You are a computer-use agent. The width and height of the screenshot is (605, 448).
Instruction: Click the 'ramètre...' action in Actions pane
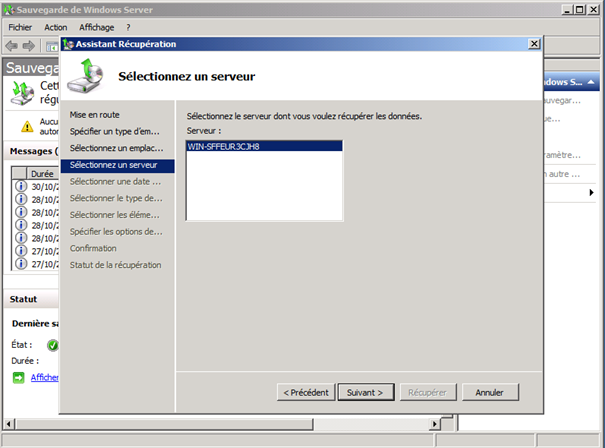tap(563, 155)
